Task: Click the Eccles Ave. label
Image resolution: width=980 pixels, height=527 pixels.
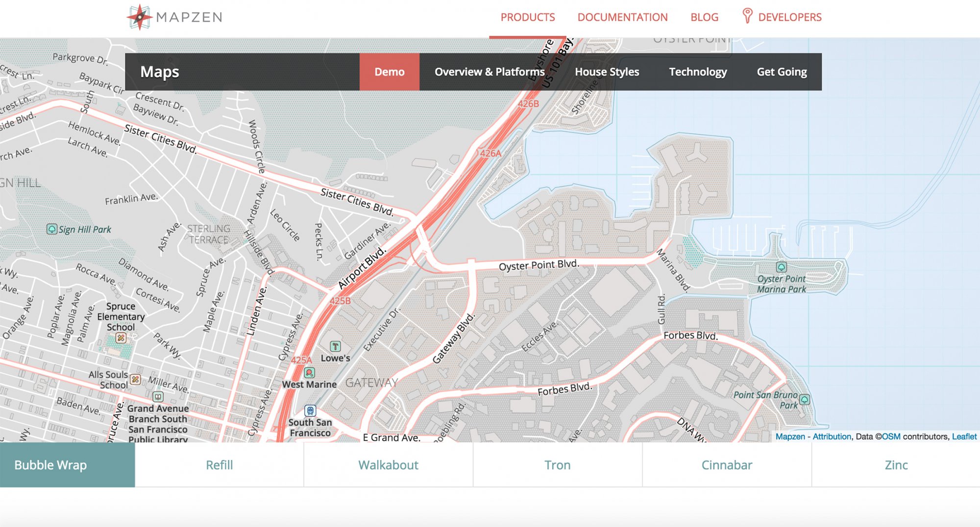Action: click(x=539, y=336)
